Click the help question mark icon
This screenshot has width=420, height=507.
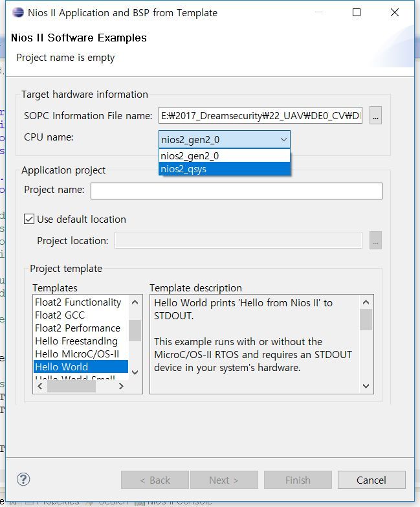point(23,479)
